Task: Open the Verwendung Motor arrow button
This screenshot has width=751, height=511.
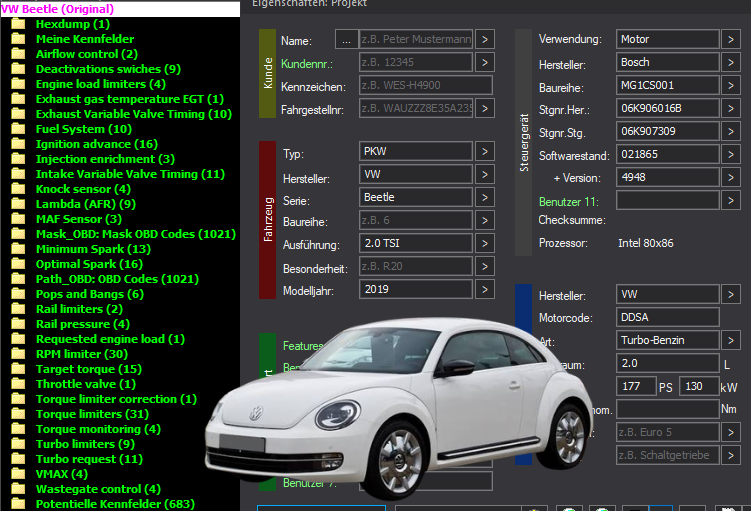Action: click(730, 39)
